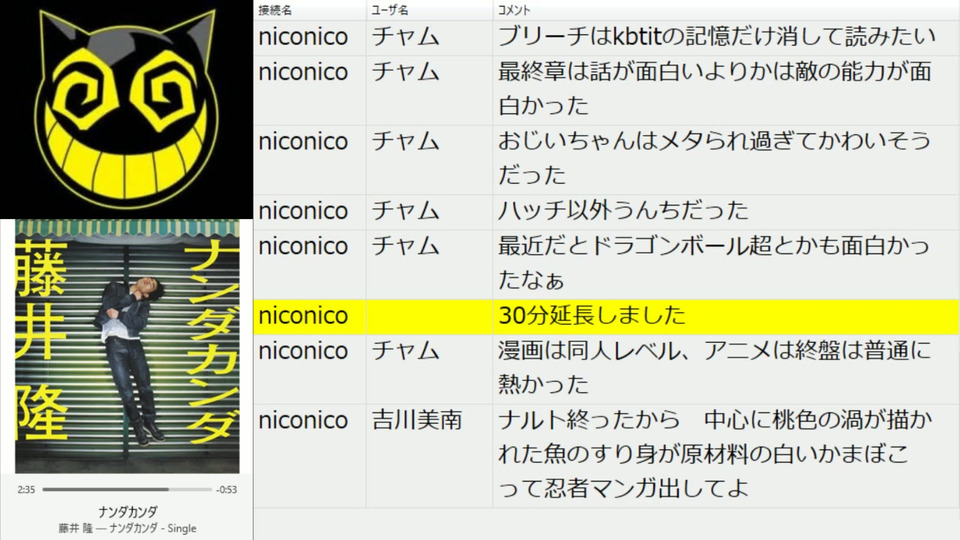Image resolution: width=960 pixels, height=540 pixels.
Task: Sort by the 接続名 column header
Action: click(x=275, y=10)
